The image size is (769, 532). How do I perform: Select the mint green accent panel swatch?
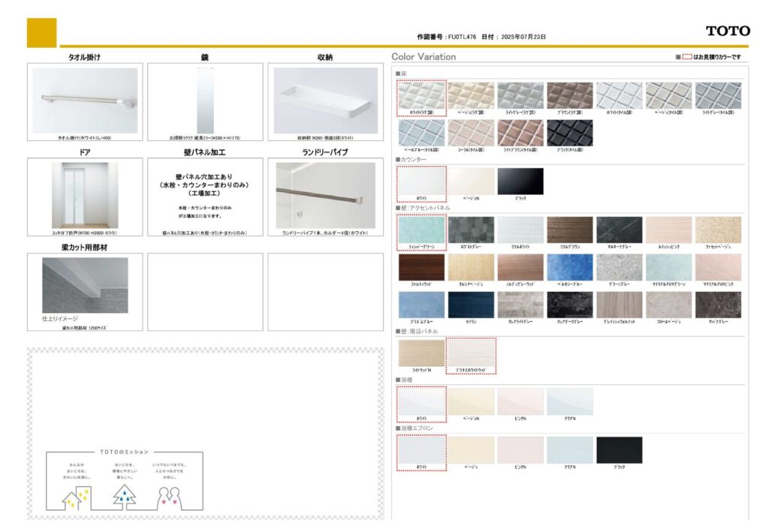(421, 230)
